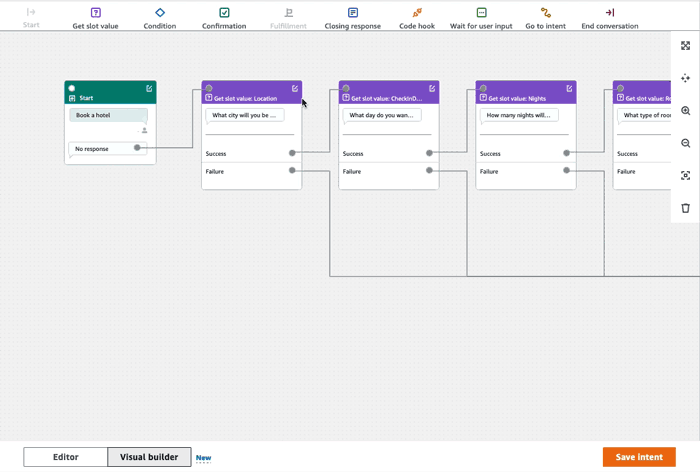Fit the flow to screen

[x=685, y=176]
